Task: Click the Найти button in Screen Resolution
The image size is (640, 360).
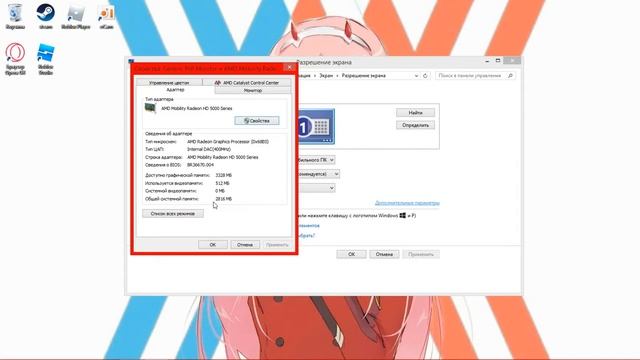Action: point(416,113)
